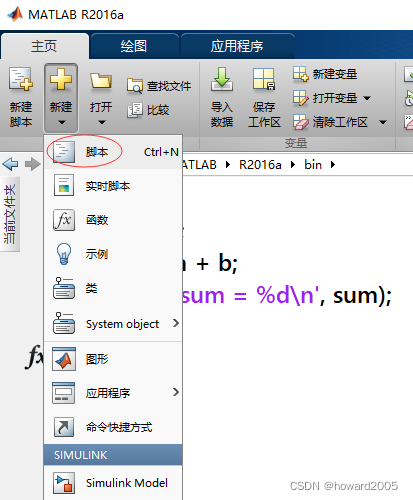Screen dimensions: 413x500
Task: Click the blue back navigation arrow
Action: (10, 164)
